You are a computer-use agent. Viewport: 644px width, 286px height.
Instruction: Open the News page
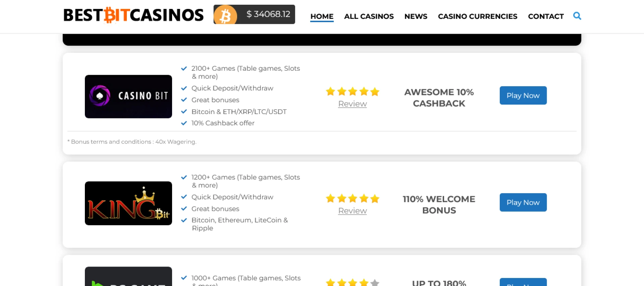click(416, 16)
